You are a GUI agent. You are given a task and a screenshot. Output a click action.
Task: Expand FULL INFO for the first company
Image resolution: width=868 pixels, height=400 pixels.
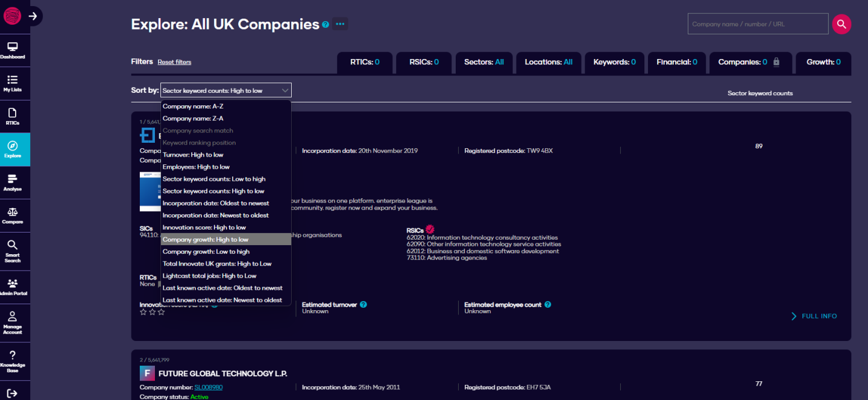pyautogui.click(x=814, y=316)
